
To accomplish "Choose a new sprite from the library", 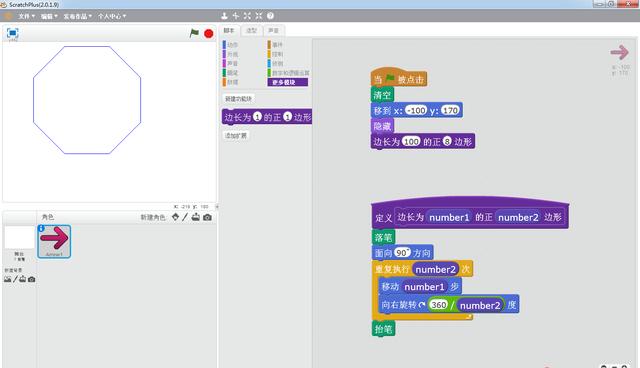I will pyautogui.click(x=176, y=217).
